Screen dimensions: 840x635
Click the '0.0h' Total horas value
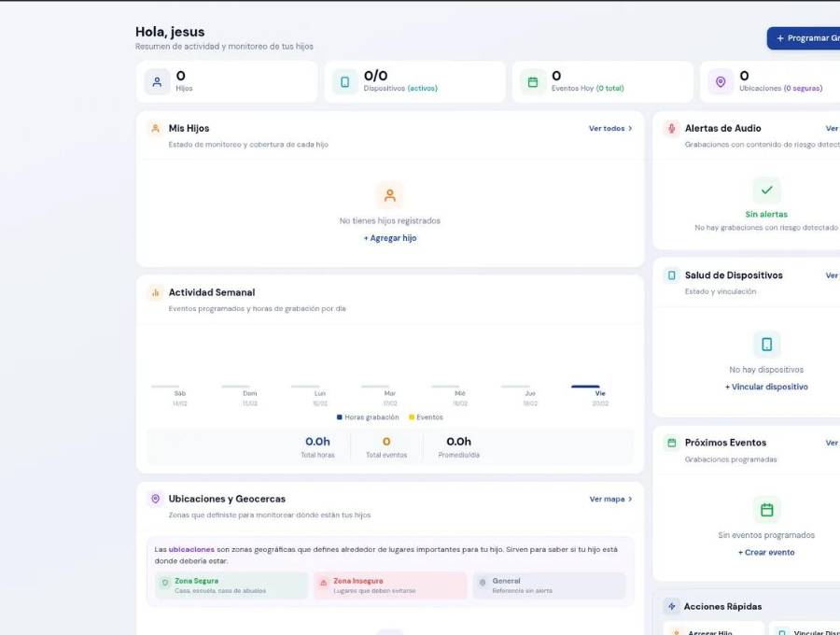[x=317, y=442]
